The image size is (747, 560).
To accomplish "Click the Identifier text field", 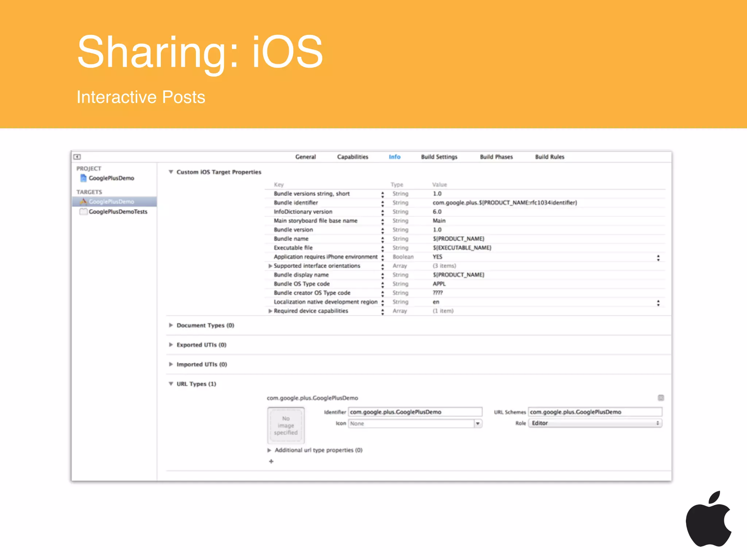I will tap(415, 412).
